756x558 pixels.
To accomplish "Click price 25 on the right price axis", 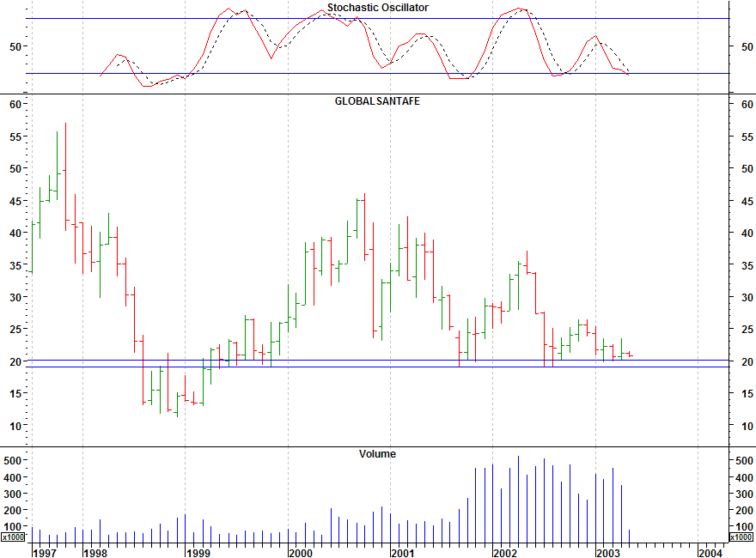I will [747, 330].
